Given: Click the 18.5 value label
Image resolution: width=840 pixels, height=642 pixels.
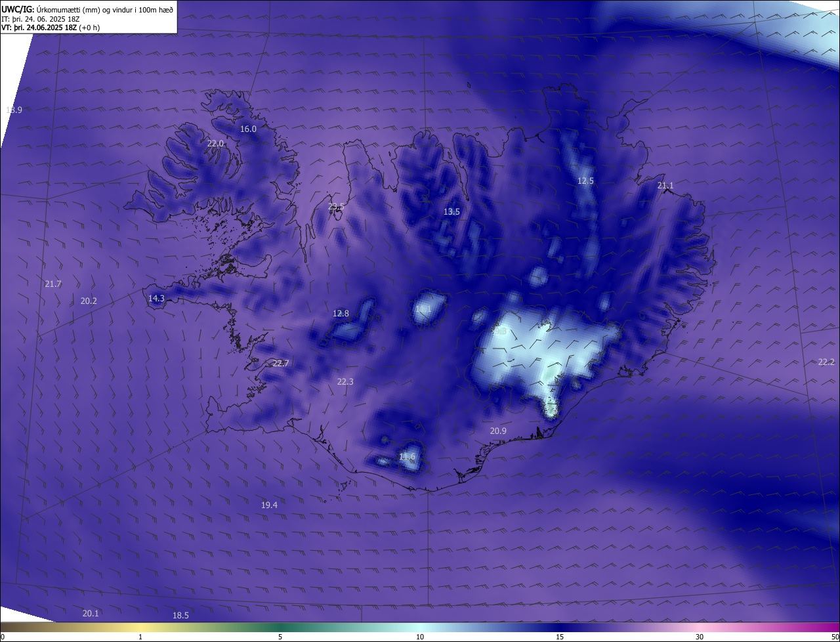Looking at the screenshot, I should click(x=180, y=616).
